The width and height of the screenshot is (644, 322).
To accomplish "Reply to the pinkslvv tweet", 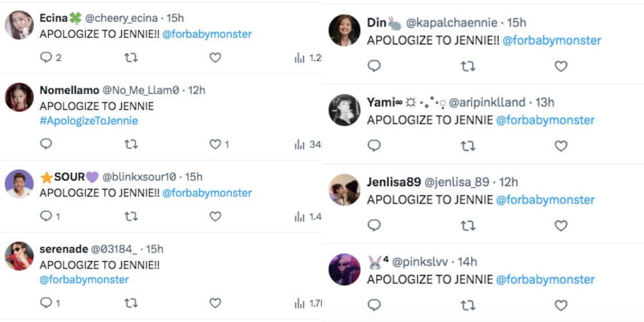I will 374,305.
